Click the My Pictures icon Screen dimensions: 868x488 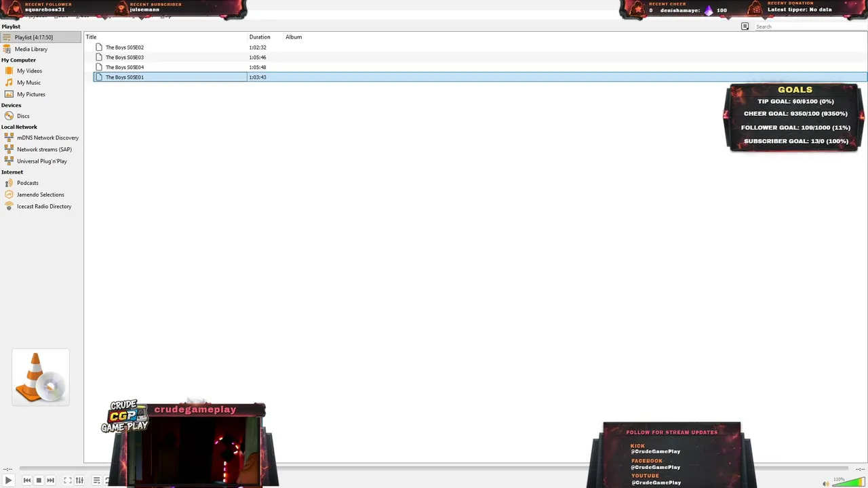9,94
